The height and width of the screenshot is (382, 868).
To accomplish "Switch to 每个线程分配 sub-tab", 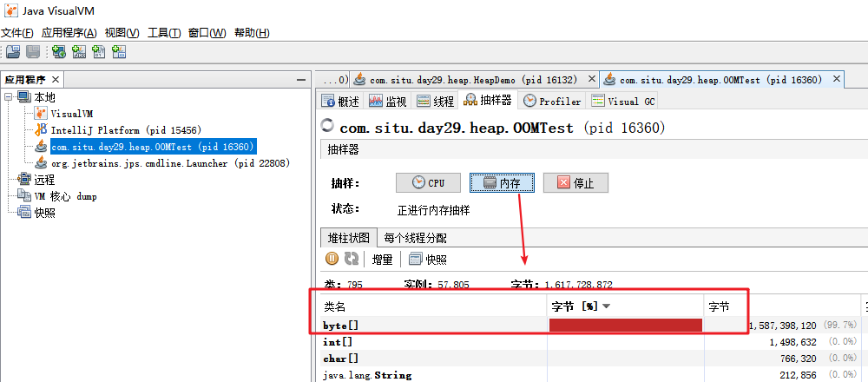I will tap(415, 238).
